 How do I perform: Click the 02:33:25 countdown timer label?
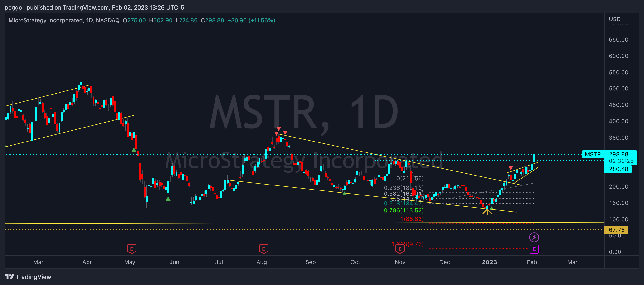pyautogui.click(x=621, y=161)
